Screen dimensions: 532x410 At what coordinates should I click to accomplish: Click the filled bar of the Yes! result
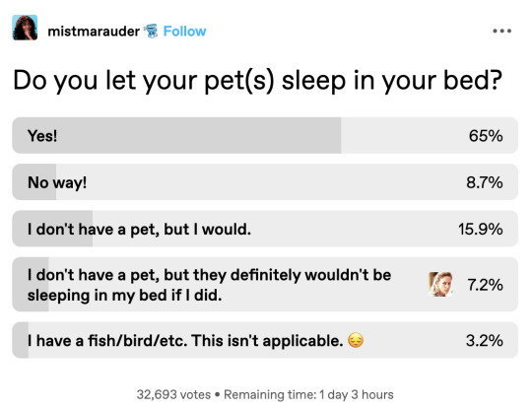pos(176,135)
